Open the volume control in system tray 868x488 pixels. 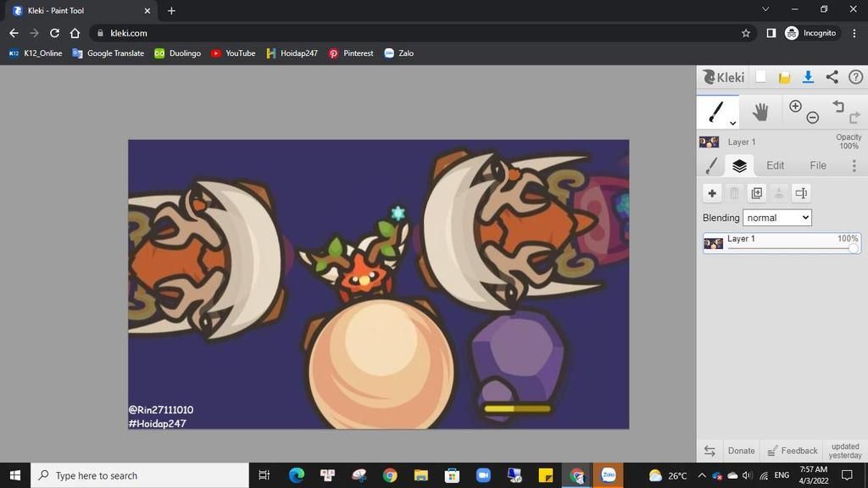[748, 475]
